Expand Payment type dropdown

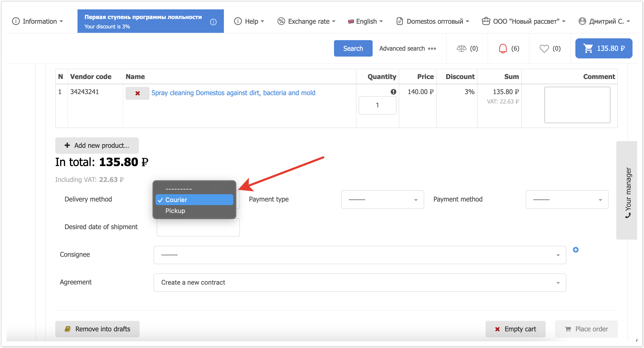[382, 200]
